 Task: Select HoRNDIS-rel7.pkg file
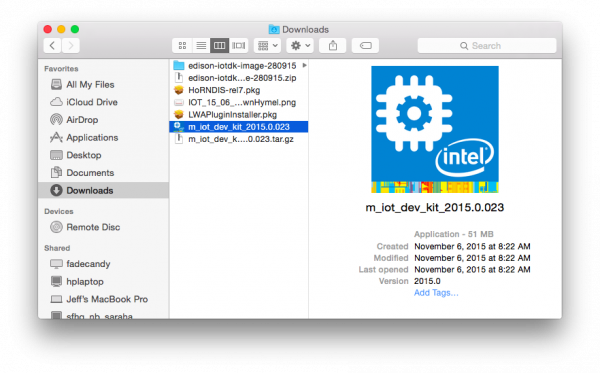[x=238, y=90]
